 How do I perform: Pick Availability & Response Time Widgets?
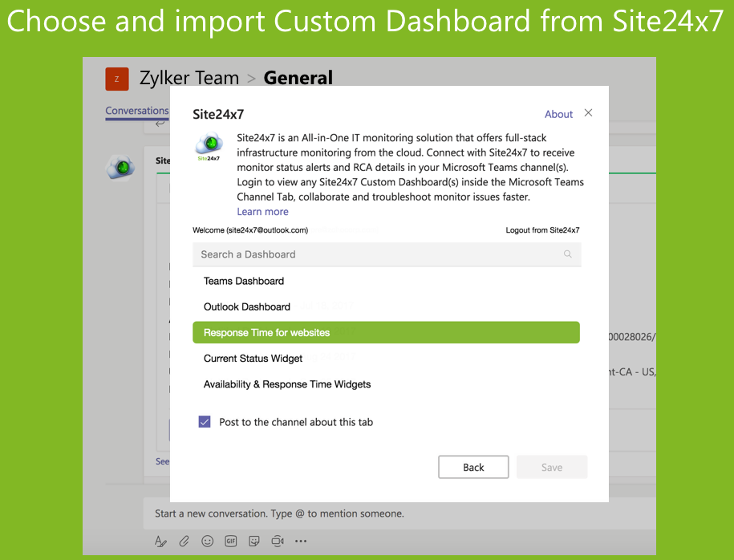point(287,384)
